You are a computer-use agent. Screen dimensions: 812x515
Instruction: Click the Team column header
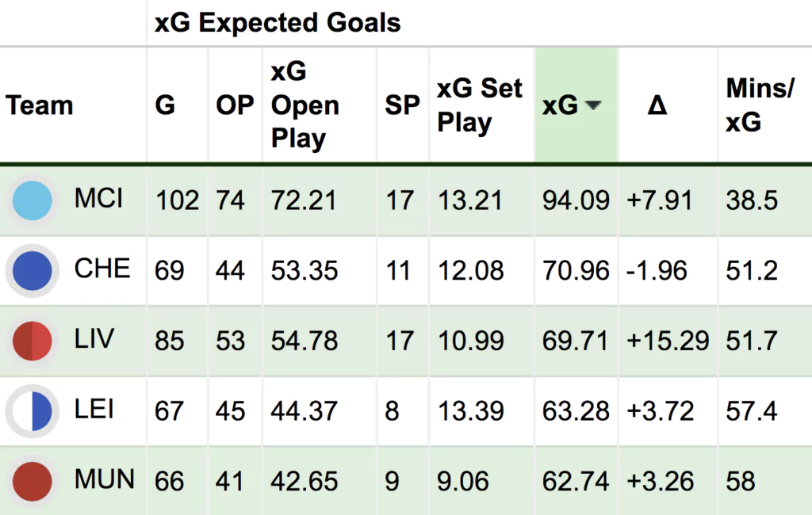tap(40, 105)
